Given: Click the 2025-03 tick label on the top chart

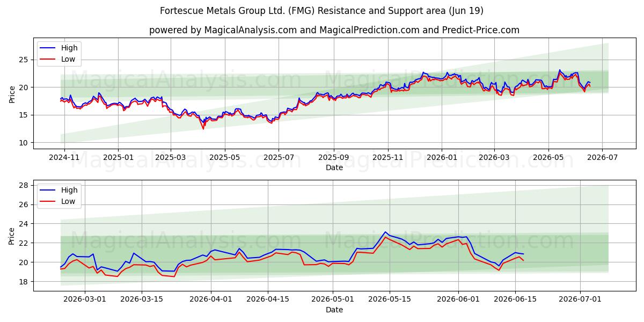Looking at the screenshot, I should click(x=171, y=157).
